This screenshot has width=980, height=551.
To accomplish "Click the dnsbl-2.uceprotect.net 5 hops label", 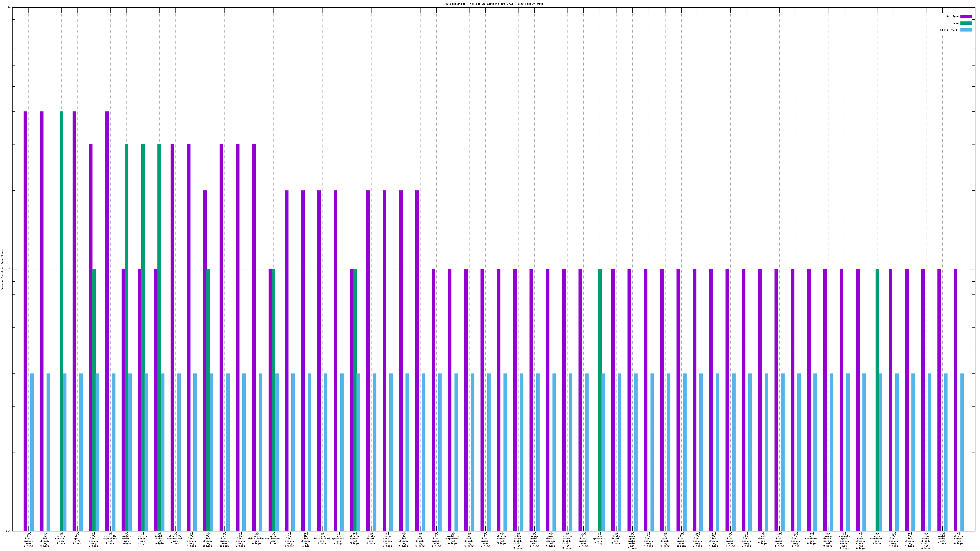I will point(175,538).
